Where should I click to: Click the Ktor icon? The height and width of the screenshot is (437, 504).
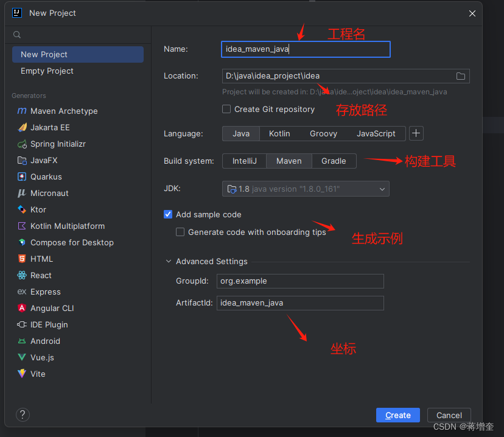[x=22, y=209]
